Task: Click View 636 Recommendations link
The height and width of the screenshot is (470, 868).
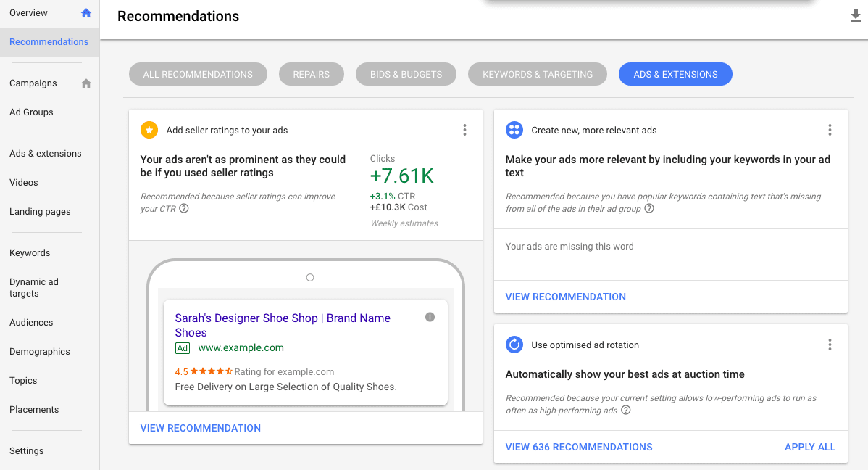Action: (579, 447)
